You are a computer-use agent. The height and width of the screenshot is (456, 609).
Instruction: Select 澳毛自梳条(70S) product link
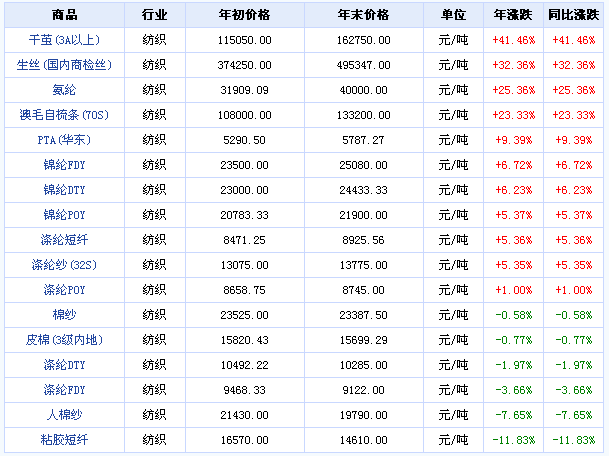[x=62, y=114]
